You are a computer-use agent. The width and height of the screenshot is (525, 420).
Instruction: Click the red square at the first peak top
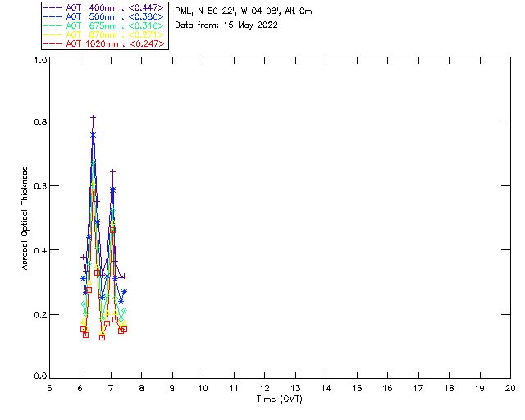(94, 190)
